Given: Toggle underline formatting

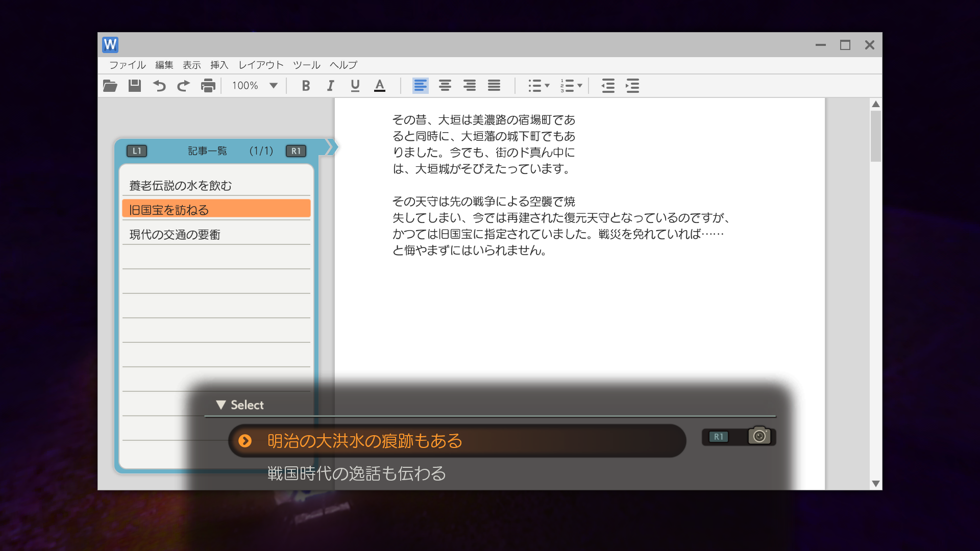Looking at the screenshot, I should [x=355, y=86].
